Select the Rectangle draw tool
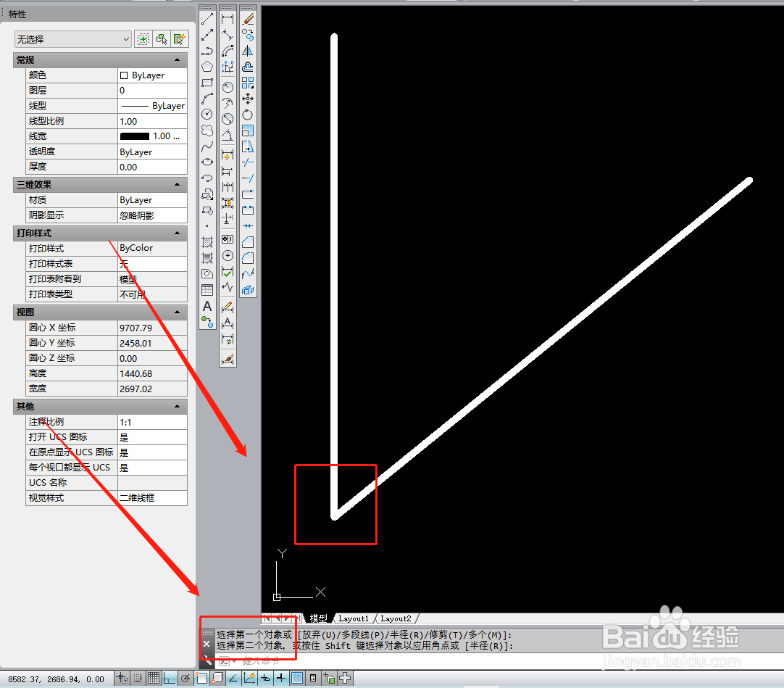784x688 pixels. point(207,83)
